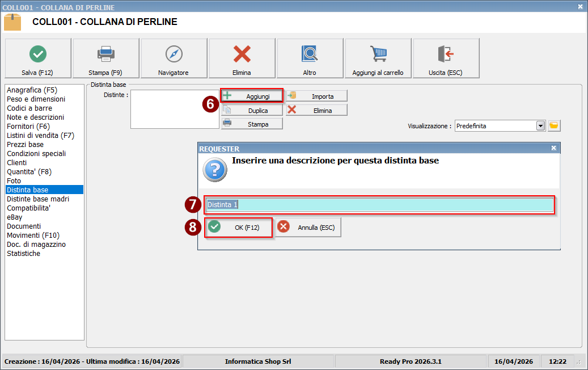
Task: Click the yellow folder icon beside Visualizzazione
Action: click(554, 125)
